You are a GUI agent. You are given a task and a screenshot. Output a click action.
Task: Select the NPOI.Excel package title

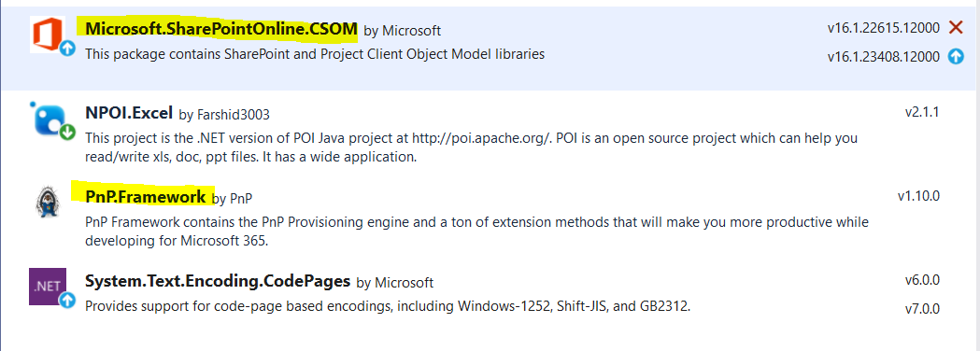coord(129,113)
